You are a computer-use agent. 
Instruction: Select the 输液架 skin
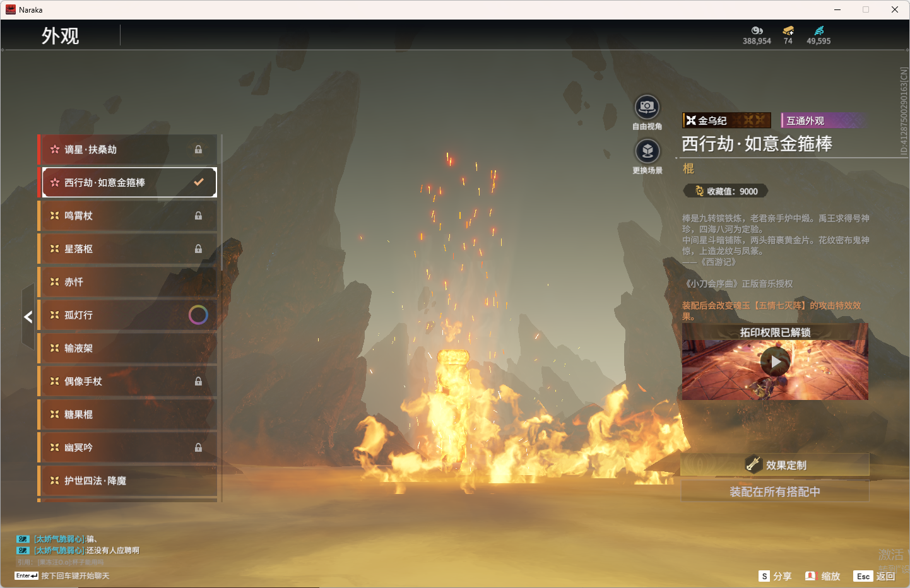[x=127, y=348]
